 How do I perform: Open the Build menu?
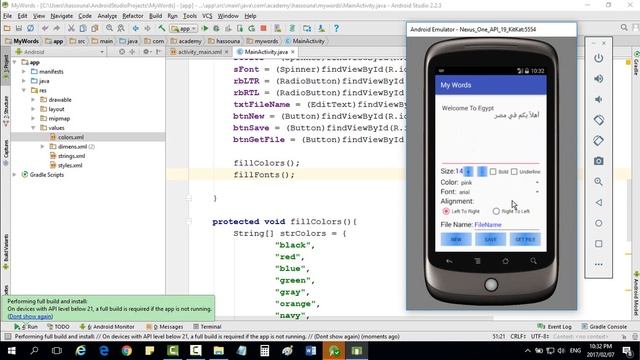coord(155,16)
